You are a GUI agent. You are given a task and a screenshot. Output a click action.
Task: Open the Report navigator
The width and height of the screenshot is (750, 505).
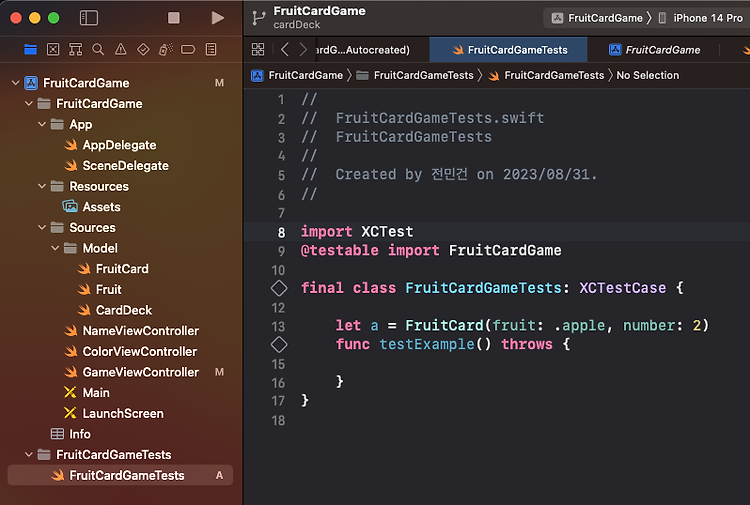pos(211,49)
